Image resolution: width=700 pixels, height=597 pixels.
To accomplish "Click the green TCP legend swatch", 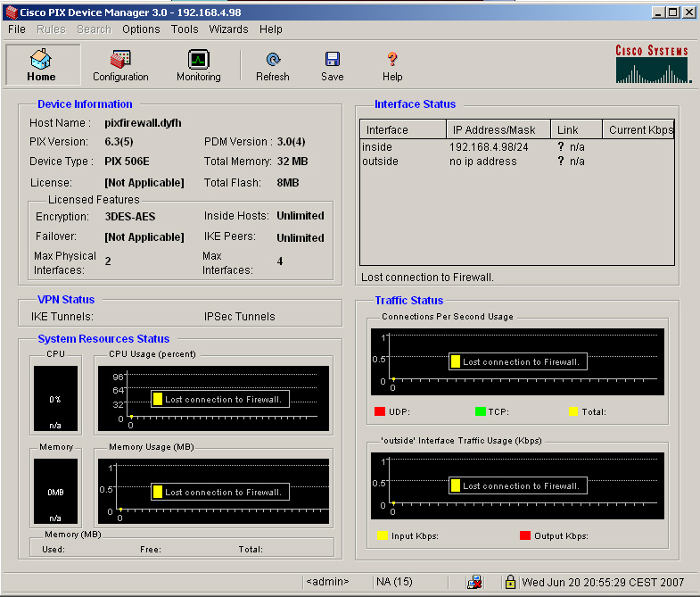I will click(481, 411).
